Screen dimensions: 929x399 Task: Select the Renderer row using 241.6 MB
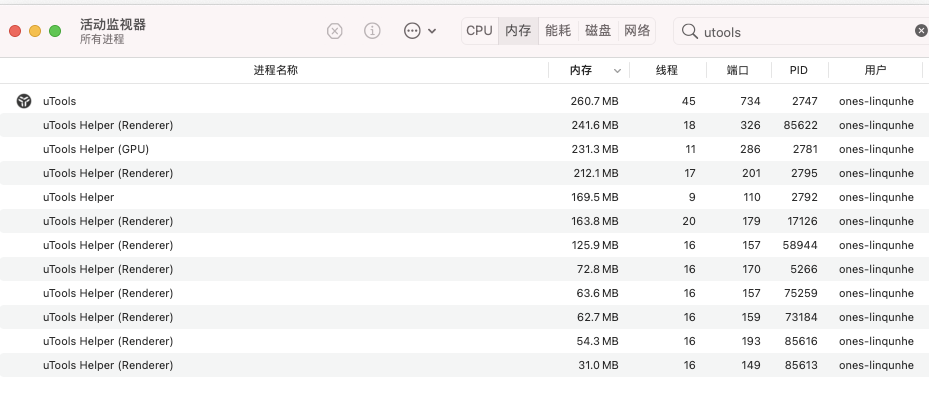[464, 125]
